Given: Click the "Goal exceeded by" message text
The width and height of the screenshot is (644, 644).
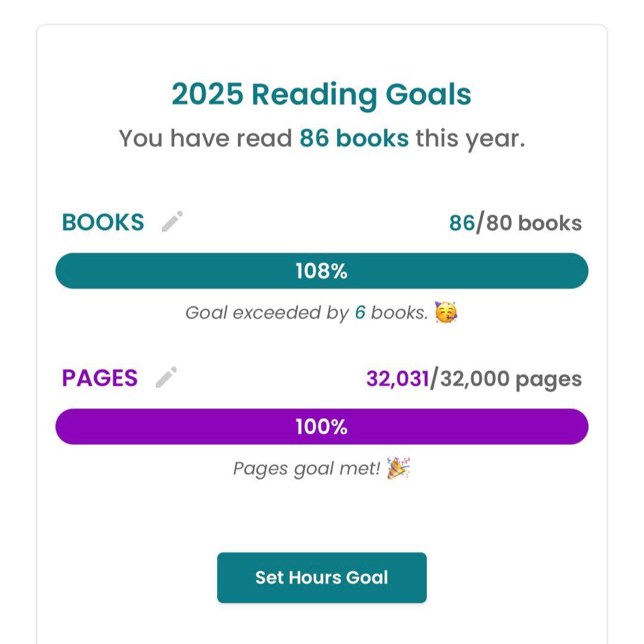Looking at the screenshot, I should click(267, 312).
